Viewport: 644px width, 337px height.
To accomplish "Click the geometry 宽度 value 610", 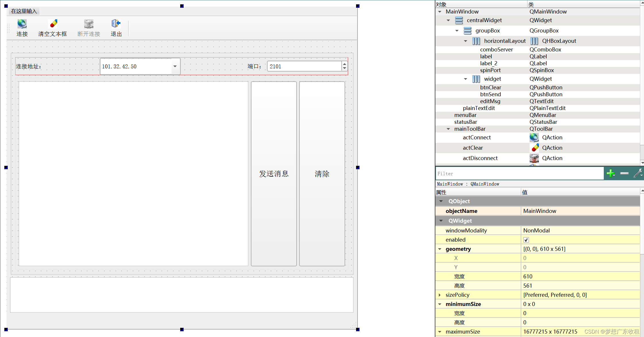I will point(580,277).
